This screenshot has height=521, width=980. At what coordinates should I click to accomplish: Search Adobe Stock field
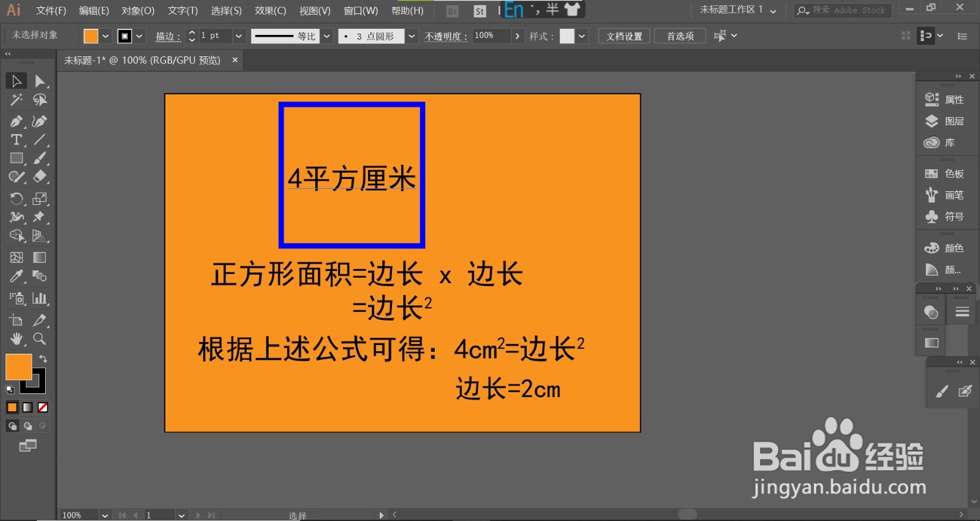(x=843, y=10)
